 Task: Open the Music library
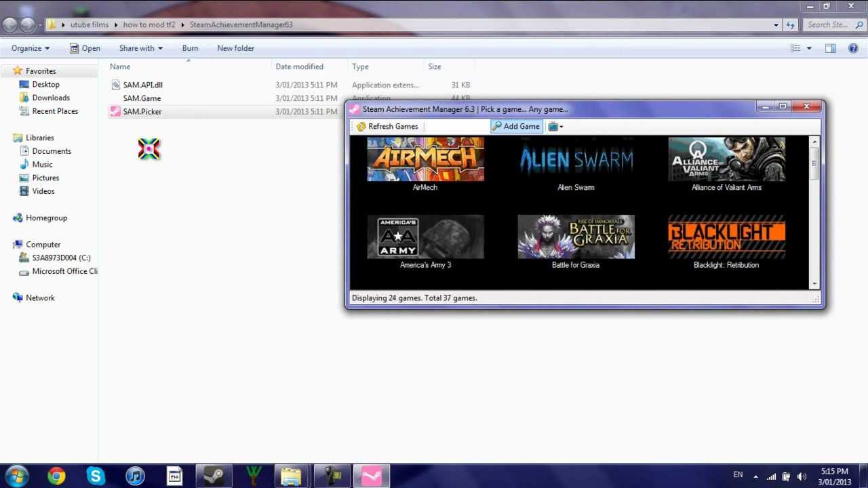(42, 164)
